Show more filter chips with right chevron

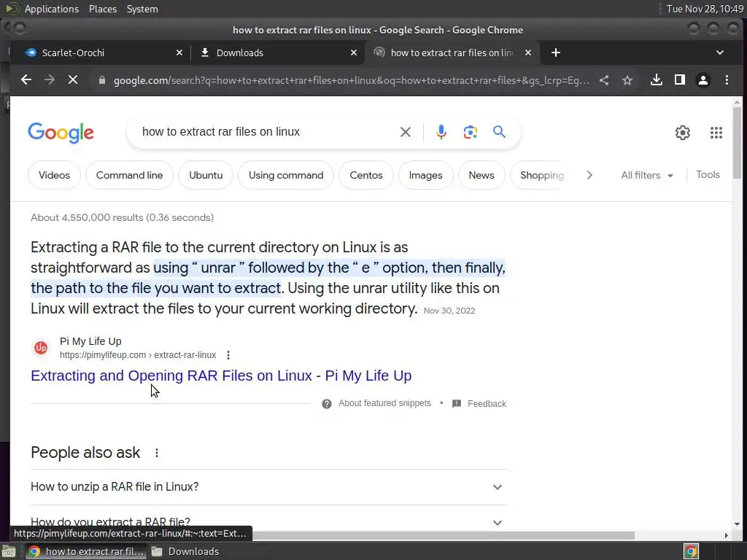pyautogui.click(x=589, y=175)
